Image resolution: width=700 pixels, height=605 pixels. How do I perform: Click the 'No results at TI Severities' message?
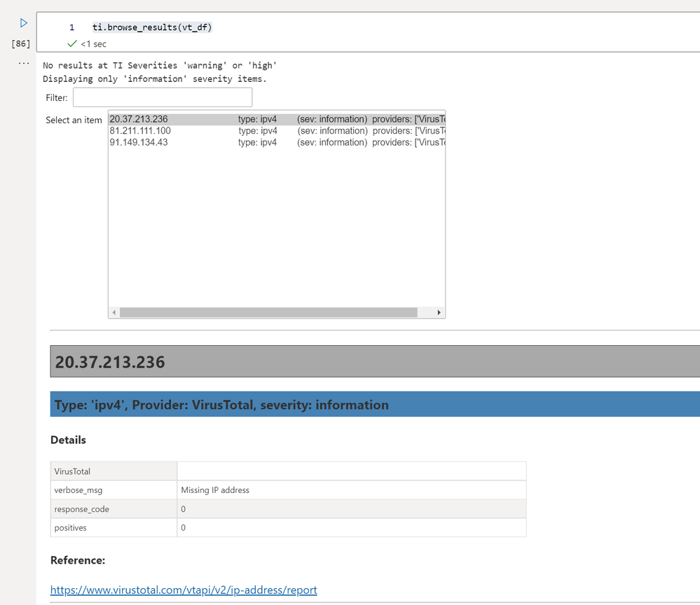pos(160,65)
